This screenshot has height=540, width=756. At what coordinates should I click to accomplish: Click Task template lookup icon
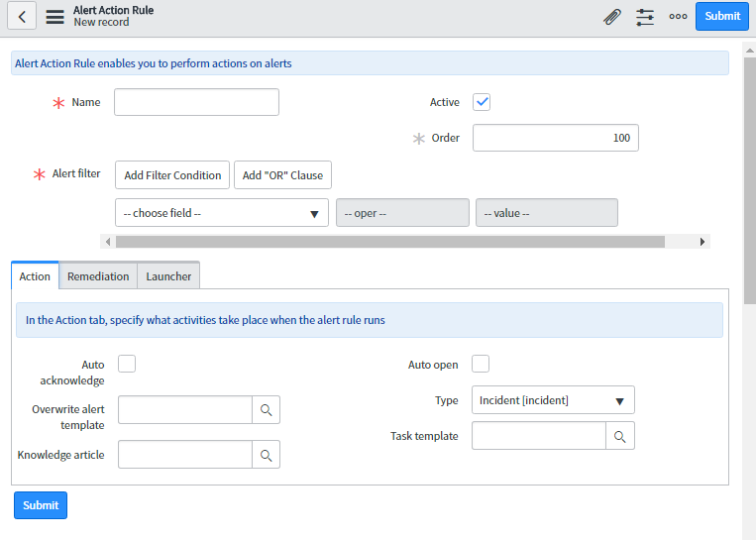click(619, 436)
